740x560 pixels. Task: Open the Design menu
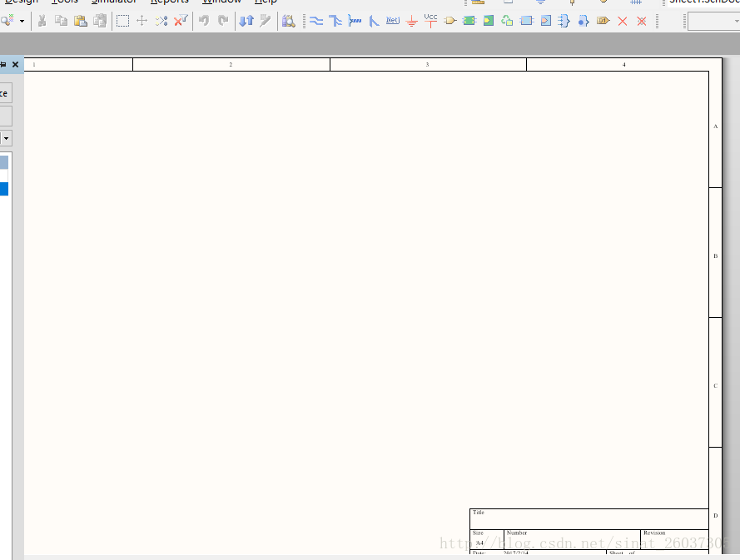tap(22, 2)
